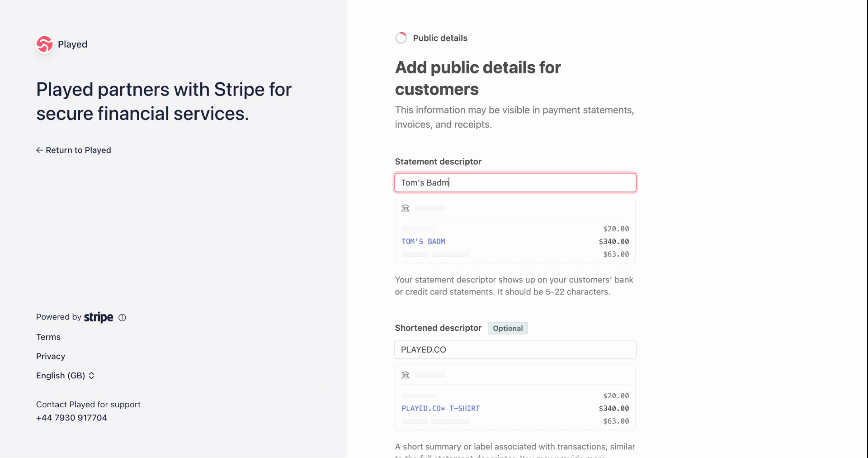Go back via Return to Played link

click(x=74, y=150)
